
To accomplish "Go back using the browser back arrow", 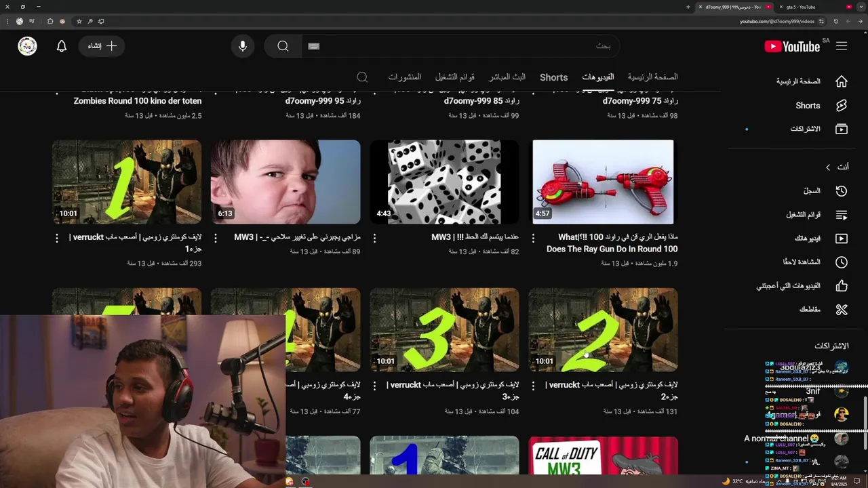I will [861, 21].
